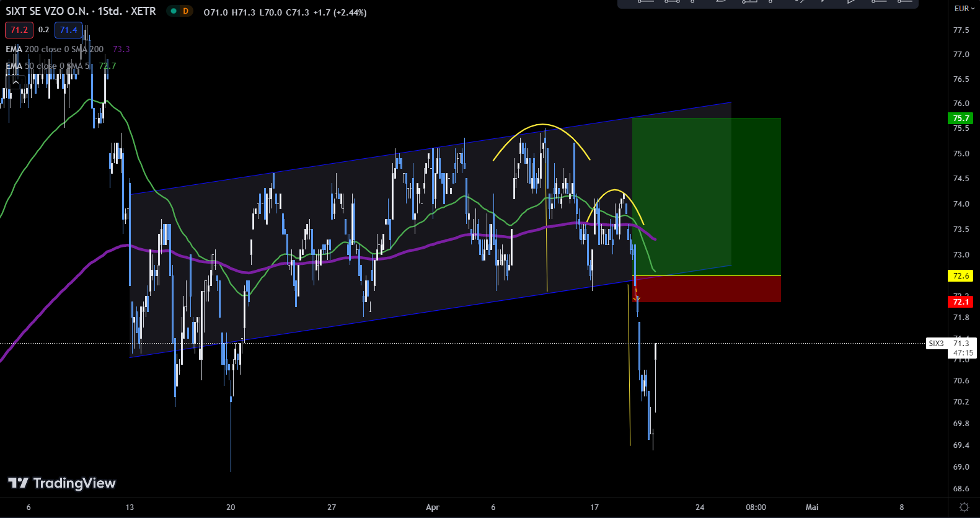The image size is (980, 518).
Task: Click the '27' date label on time axis
Action: (332, 507)
